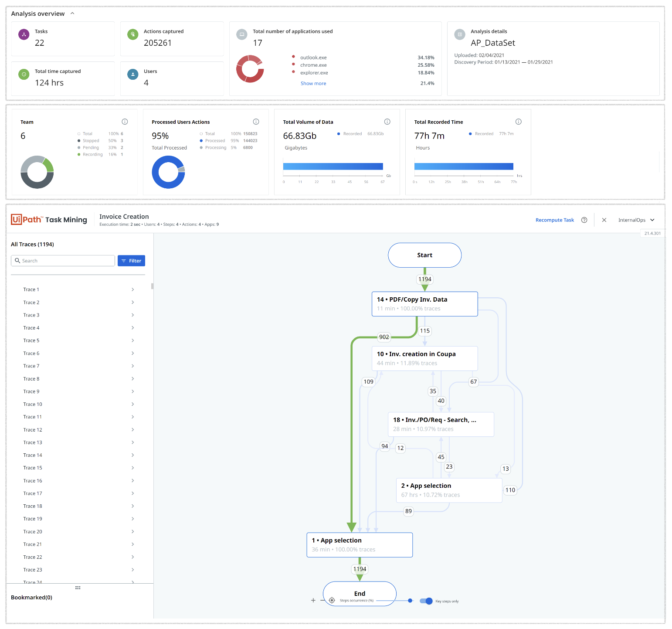Click the purple Tasks icon
The width and height of the screenshot is (672, 629).
(24, 34)
